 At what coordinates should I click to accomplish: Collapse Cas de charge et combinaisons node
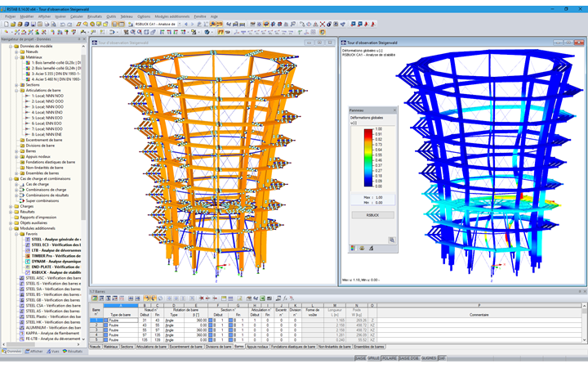coord(11,179)
